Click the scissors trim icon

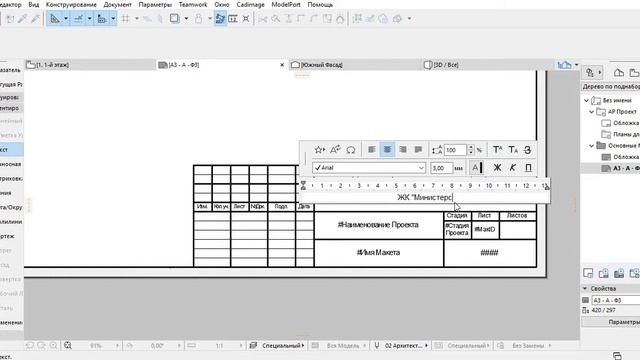pyautogui.click(x=262, y=19)
